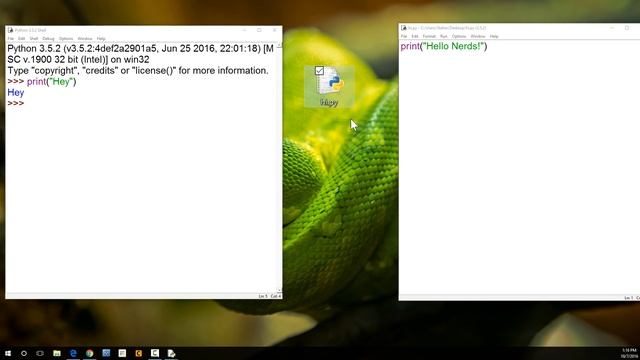This screenshot has height=360, width=640.
Task: Open Edit menu in the editor window
Action: (415, 36)
